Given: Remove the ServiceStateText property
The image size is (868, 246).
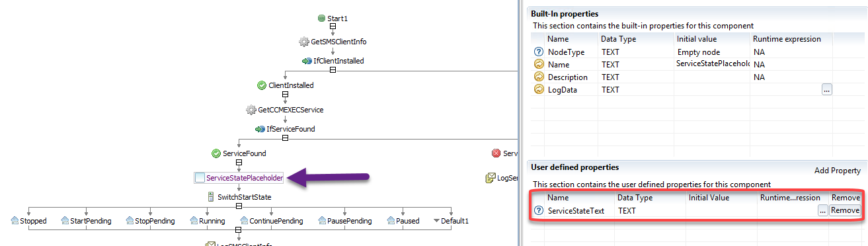Looking at the screenshot, I should click(845, 210).
